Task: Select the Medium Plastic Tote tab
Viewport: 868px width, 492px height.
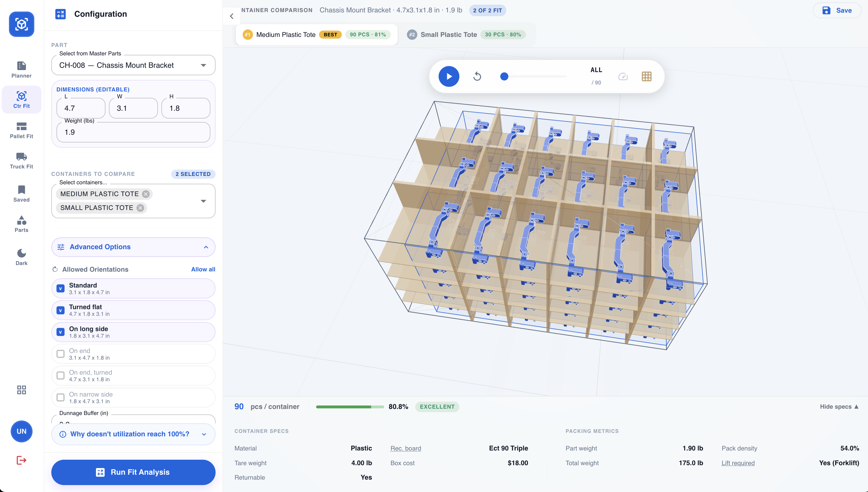Action: (316, 35)
